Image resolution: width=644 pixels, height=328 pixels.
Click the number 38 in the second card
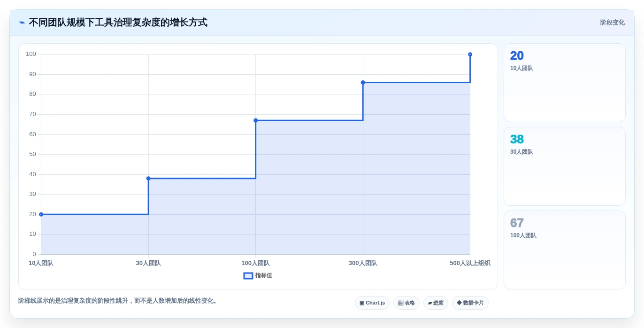point(517,140)
